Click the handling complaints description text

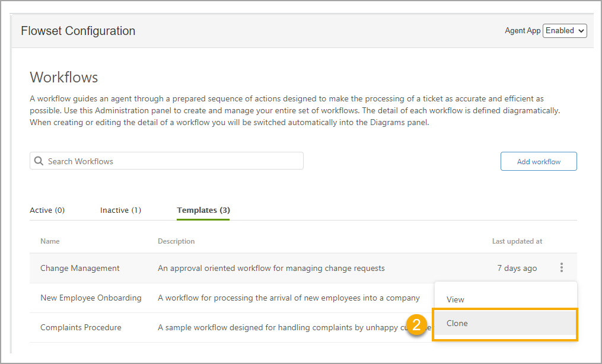pos(294,328)
